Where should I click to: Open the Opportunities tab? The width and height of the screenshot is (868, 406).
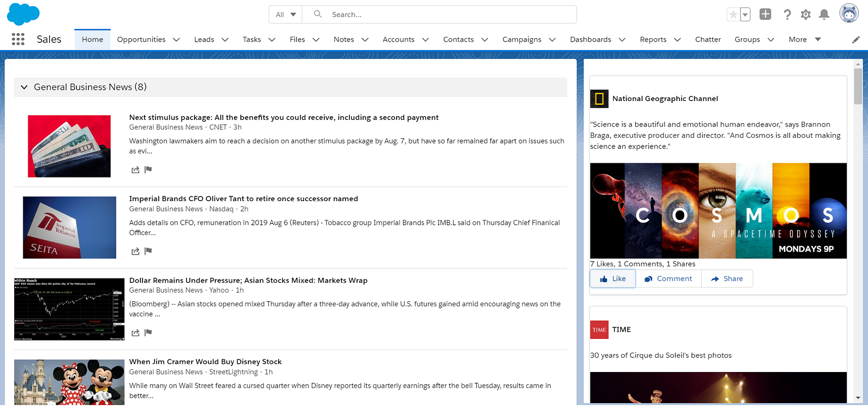[141, 40]
